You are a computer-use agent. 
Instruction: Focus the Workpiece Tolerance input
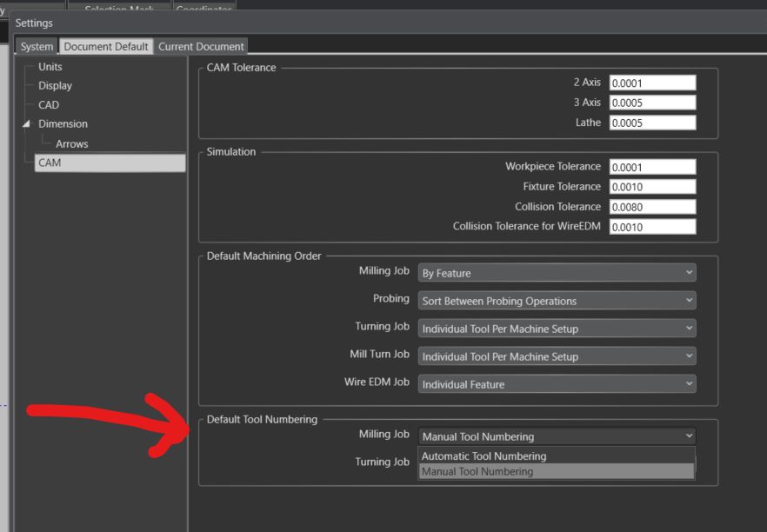[652, 167]
